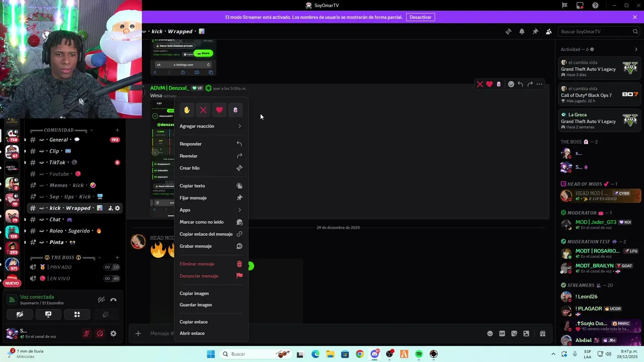Dismiss the streamer mode banner
The width and height of the screenshot is (644, 362).
pos(635,17)
